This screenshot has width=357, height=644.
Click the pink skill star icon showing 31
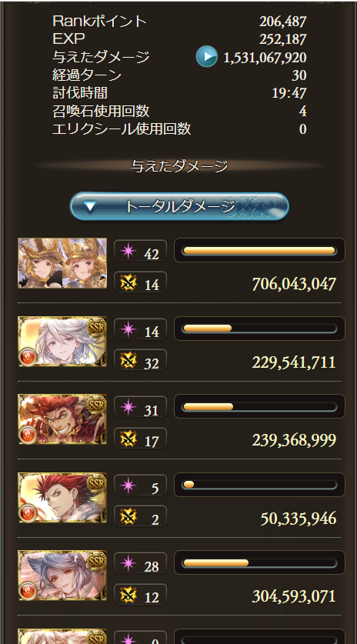[x=128, y=407]
